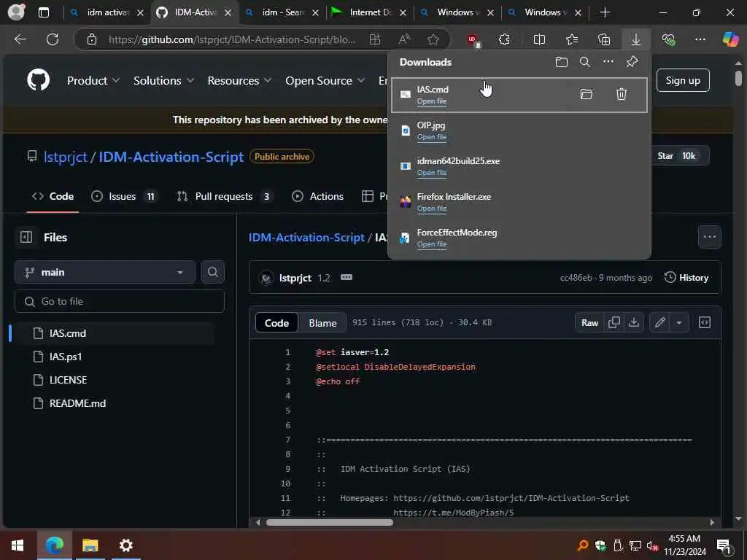Image resolution: width=747 pixels, height=560 pixels.
Task: Expand the Solutions menu
Action: (163, 80)
